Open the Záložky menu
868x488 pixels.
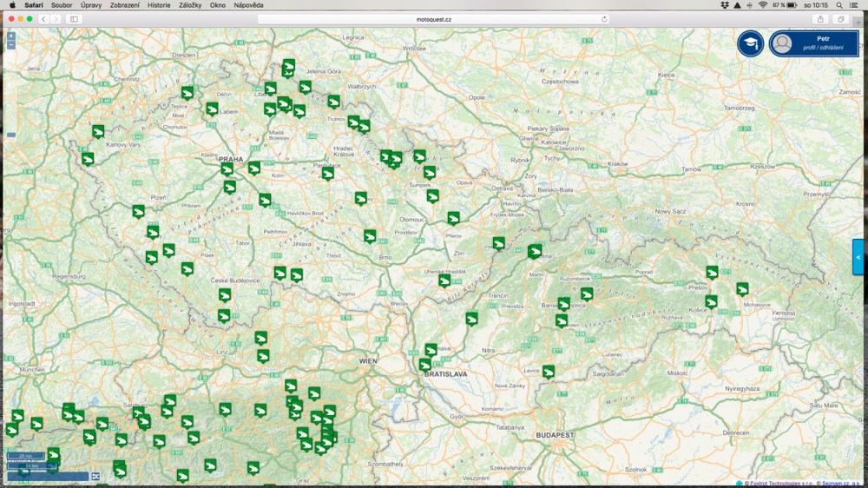[189, 5]
